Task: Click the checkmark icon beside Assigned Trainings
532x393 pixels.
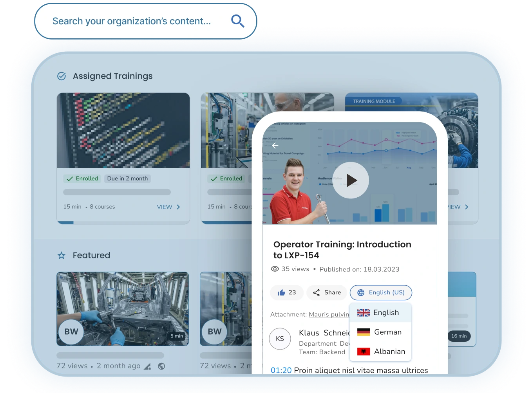Action: click(x=61, y=76)
